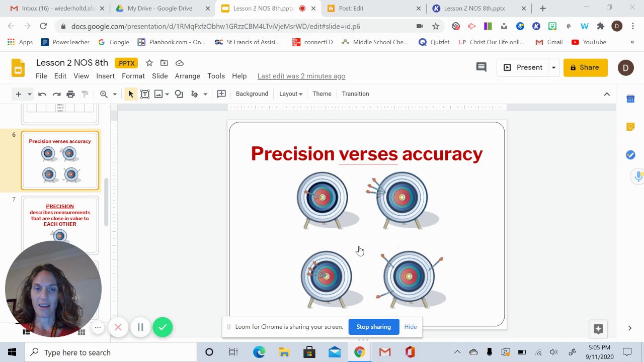Select slide 7 PRECISION thumbnail

[60, 225]
